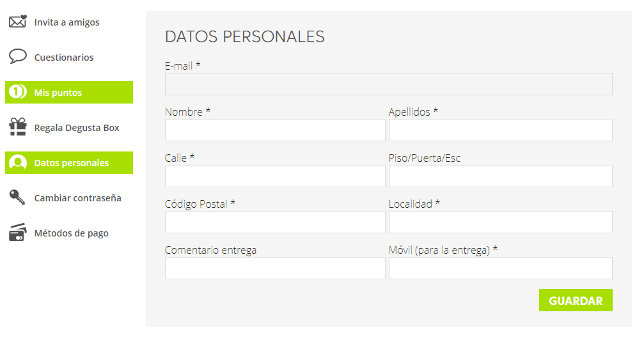Focus the Localidad text field
The width and height of the screenshot is (644, 340).
(x=500, y=222)
